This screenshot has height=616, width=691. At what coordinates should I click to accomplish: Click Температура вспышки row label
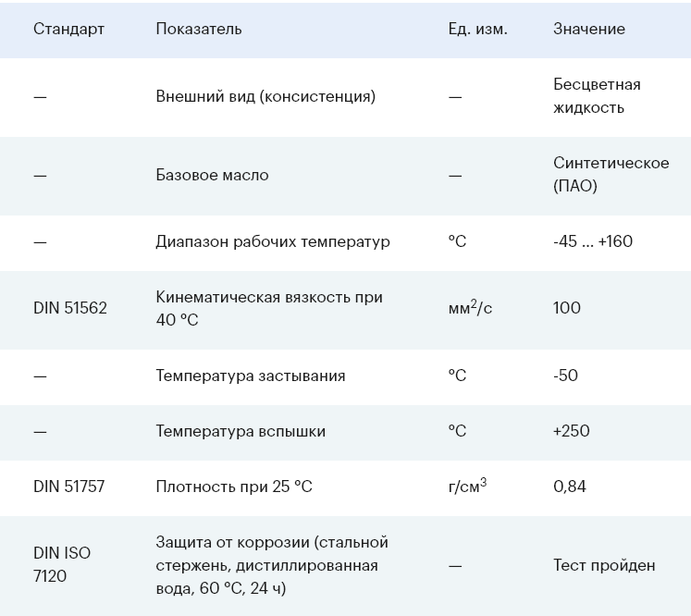click(x=241, y=431)
